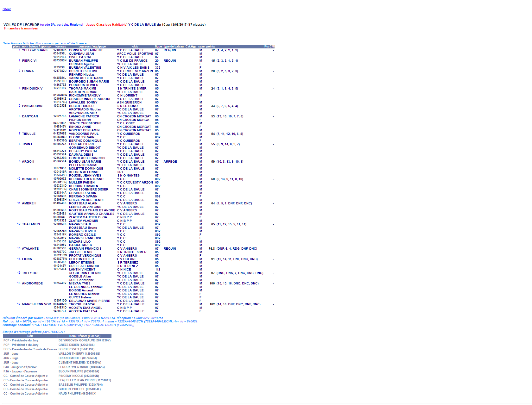Open licence 0029927Z for Loreau Pierre
532x405 pixels.
[60, 144]
